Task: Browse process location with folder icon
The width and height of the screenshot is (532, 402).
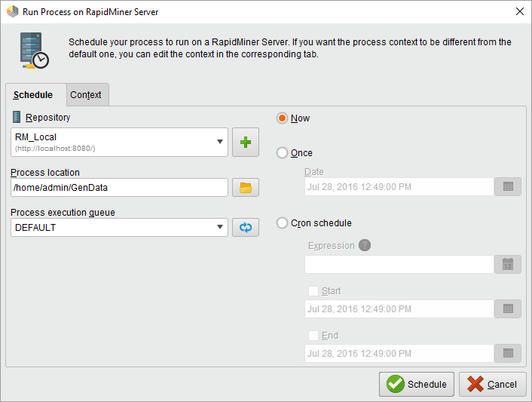Action: point(245,188)
